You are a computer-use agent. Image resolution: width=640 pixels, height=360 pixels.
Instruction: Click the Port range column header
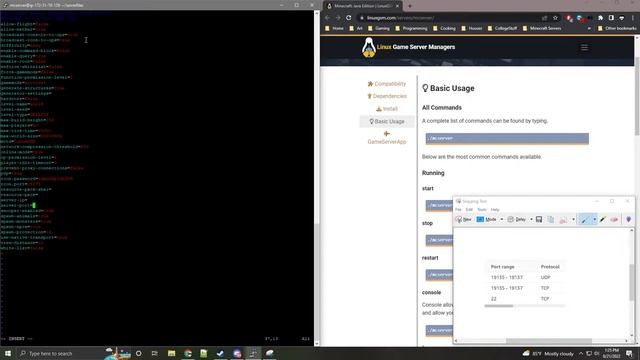tap(502, 267)
